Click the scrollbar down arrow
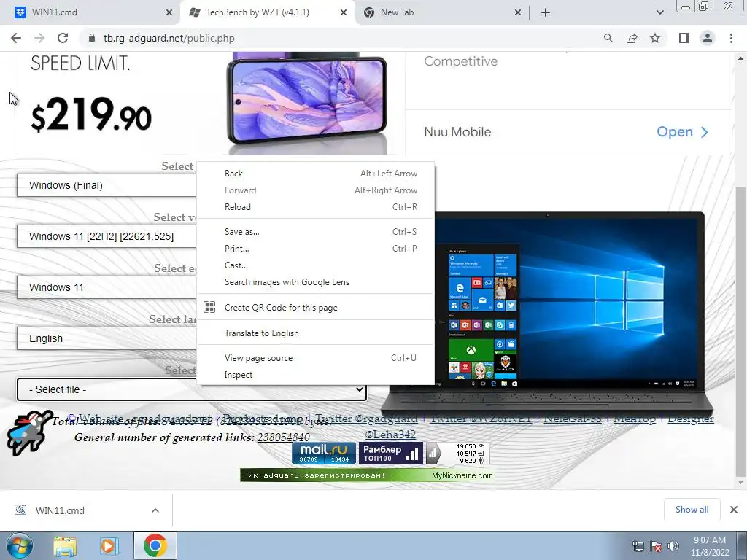The image size is (747, 560). (x=740, y=483)
